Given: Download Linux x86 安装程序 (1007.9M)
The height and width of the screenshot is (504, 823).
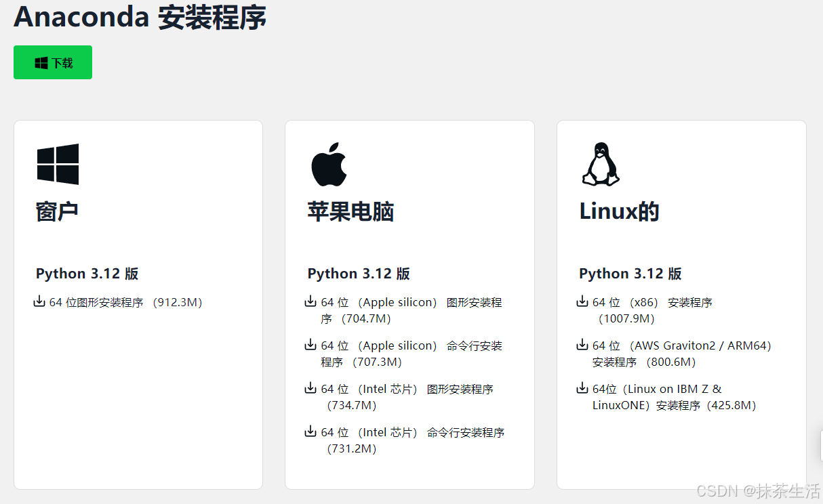Looking at the screenshot, I should click(653, 310).
